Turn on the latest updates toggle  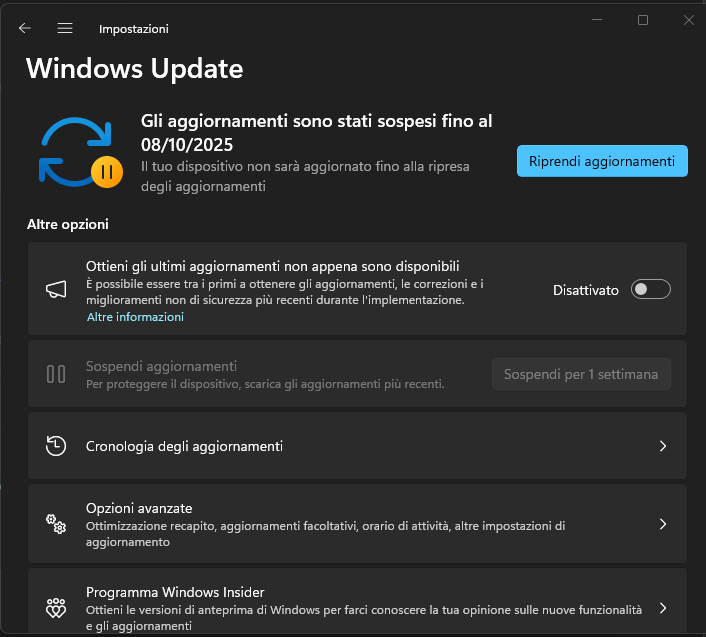(x=651, y=289)
